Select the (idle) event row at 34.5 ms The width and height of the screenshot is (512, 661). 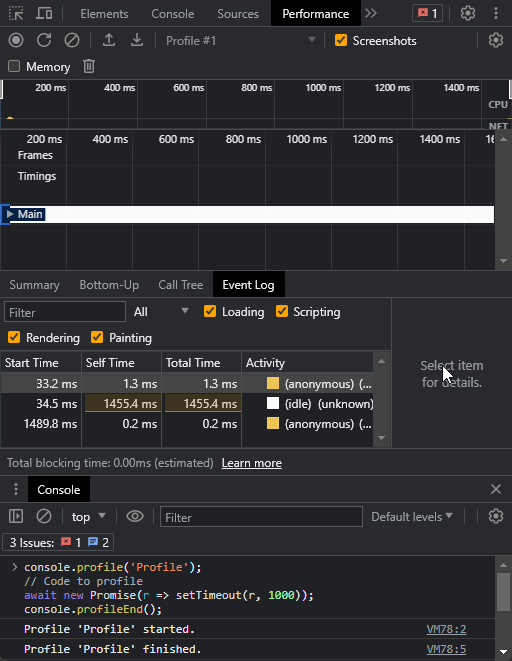coord(187,404)
